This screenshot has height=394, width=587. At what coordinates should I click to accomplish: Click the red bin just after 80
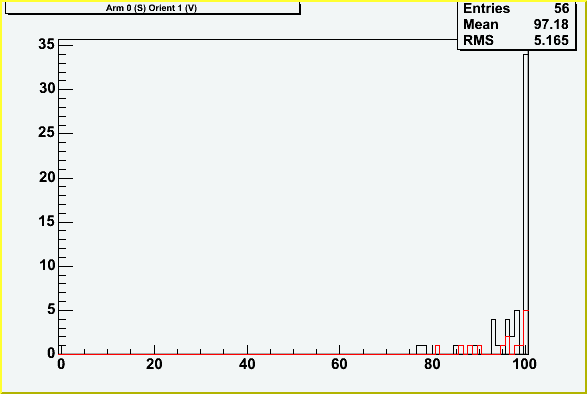437,350
